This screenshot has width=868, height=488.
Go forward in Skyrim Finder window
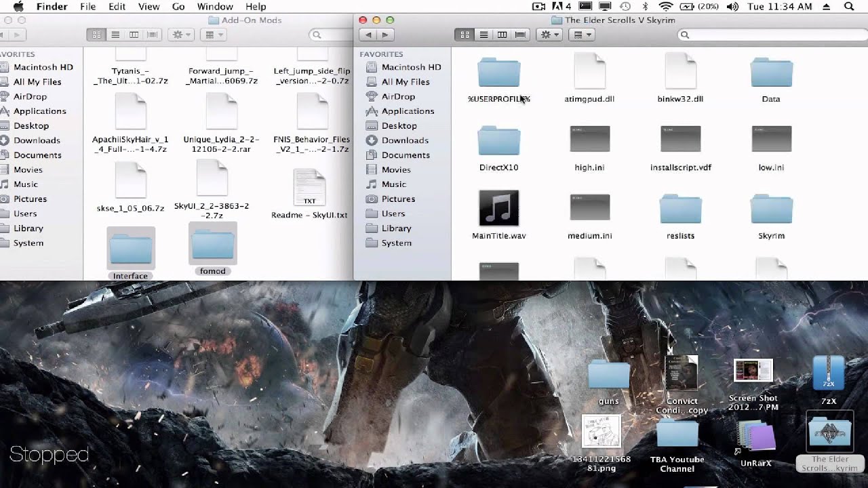[x=384, y=35]
